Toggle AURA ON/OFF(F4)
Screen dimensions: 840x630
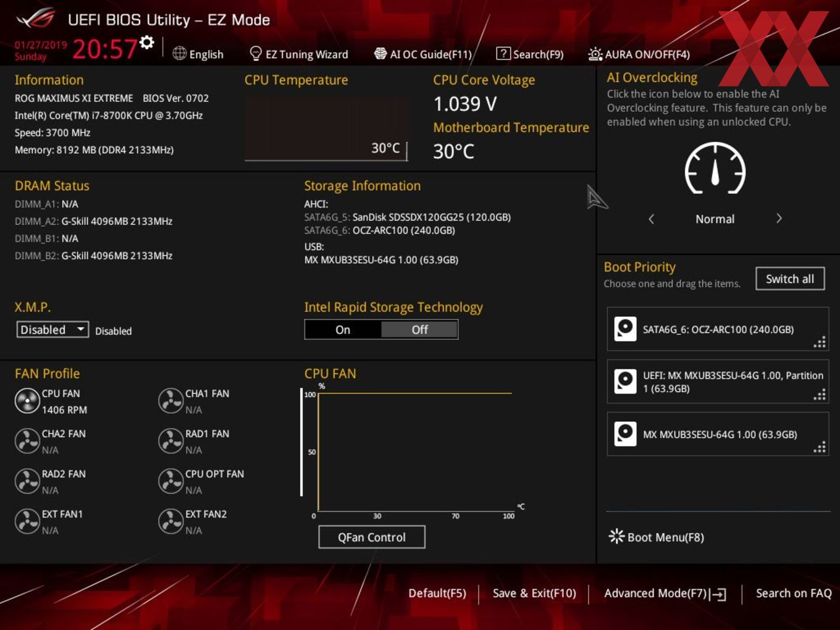(x=639, y=54)
